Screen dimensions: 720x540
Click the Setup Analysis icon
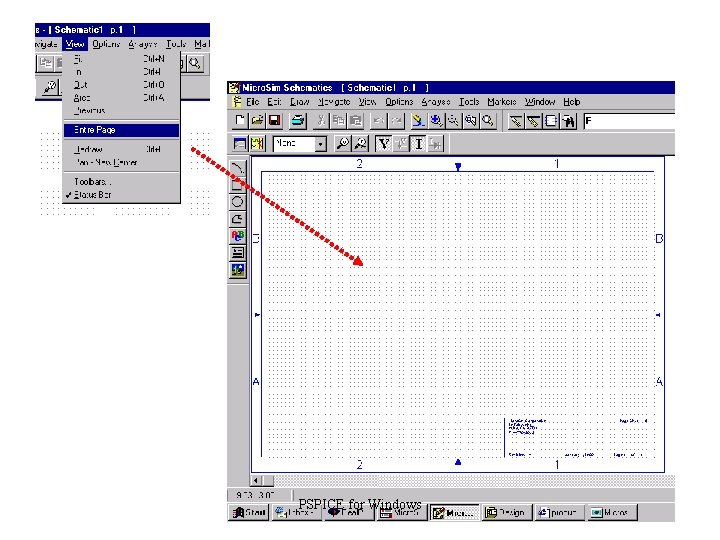pyautogui.click(x=240, y=144)
